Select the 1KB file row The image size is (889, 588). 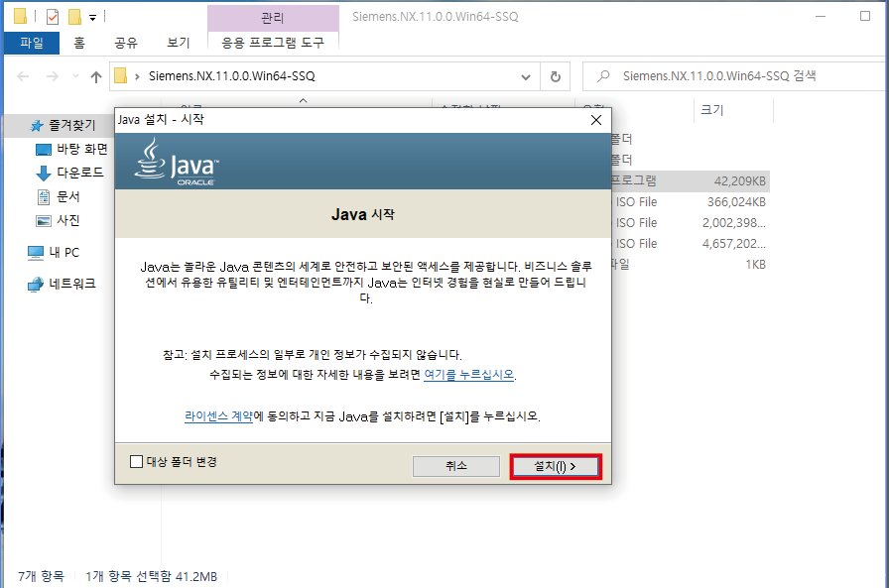tap(691, 265)
